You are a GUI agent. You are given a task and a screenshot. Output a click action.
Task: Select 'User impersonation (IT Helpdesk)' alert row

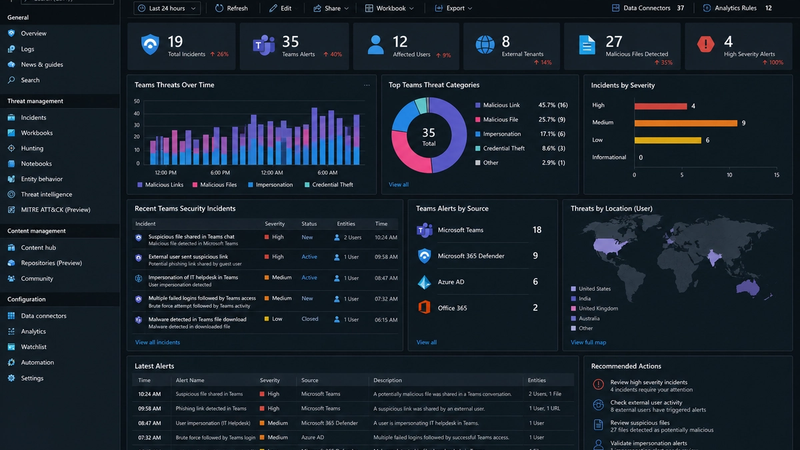353,423
